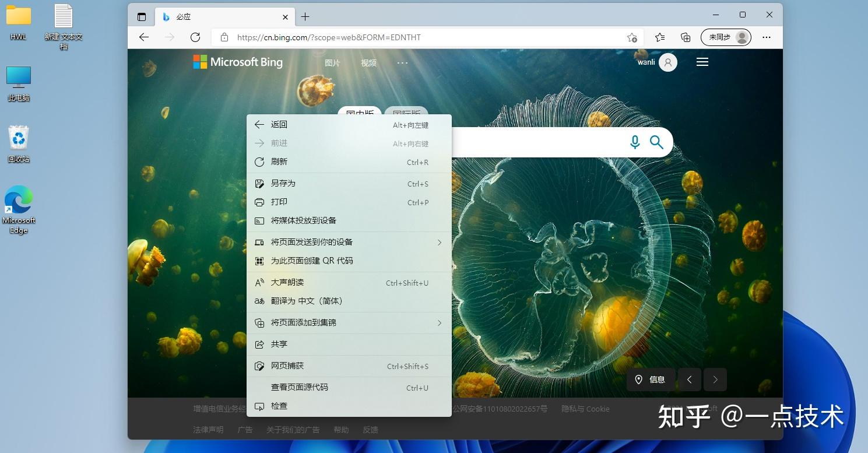This screenshot has height=453, width=868.
Task: Add this page to favorites star icon
Action: pos(632,37)
